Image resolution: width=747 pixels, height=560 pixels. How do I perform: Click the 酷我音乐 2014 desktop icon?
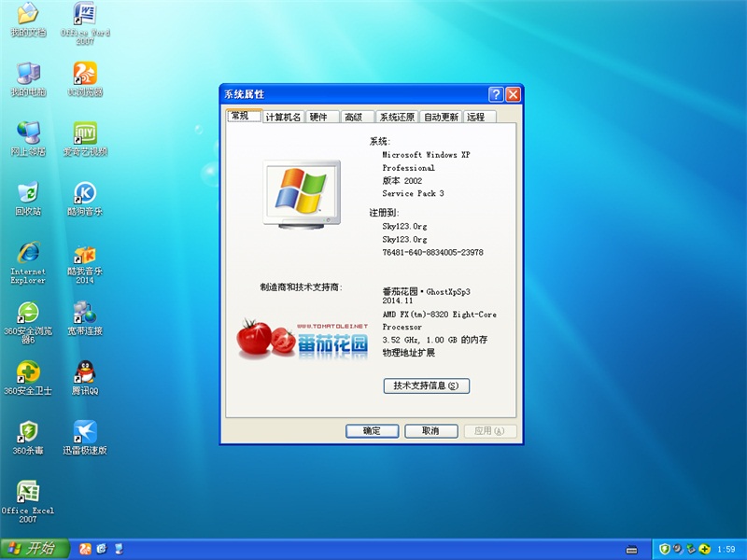tap(85, 255)
